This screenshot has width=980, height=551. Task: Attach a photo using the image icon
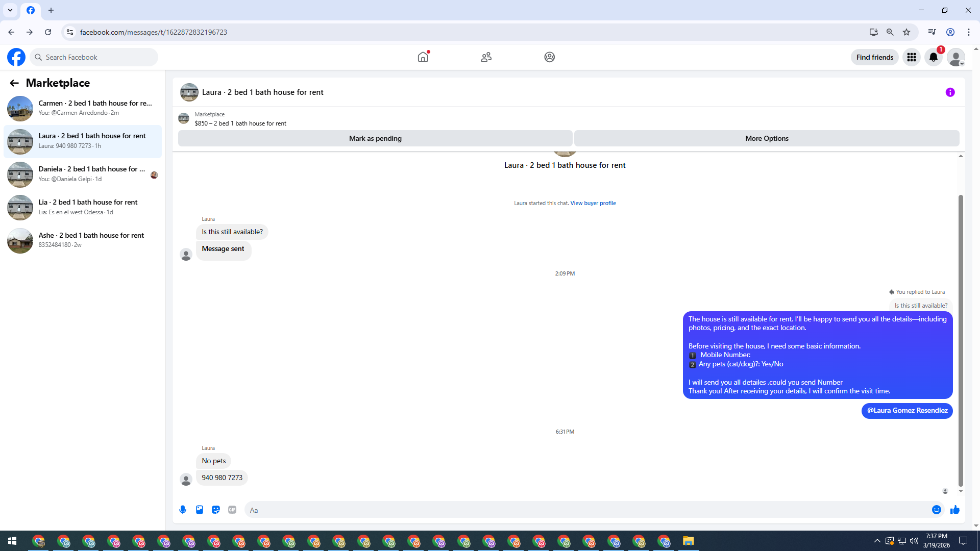[x=200, y=510]
